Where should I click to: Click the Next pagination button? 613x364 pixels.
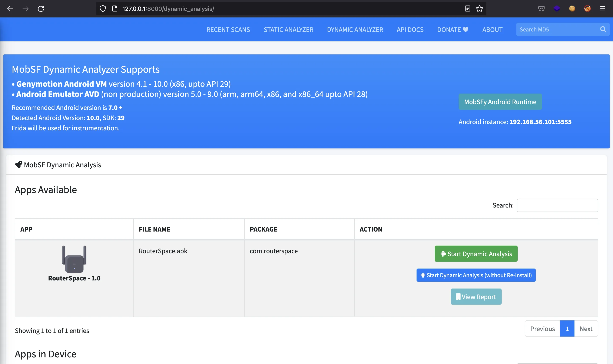(x=586, y=328)
